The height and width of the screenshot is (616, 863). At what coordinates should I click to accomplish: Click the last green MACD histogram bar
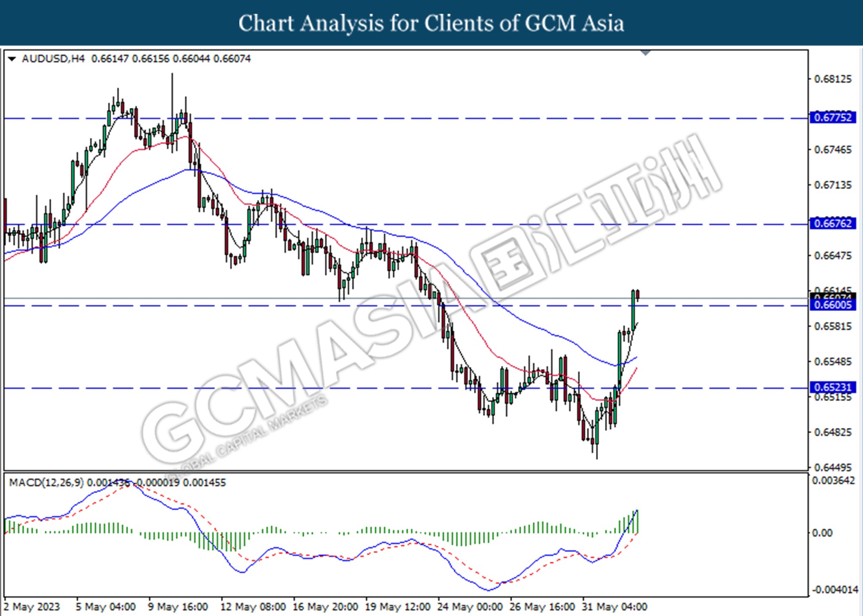point(637,522)
